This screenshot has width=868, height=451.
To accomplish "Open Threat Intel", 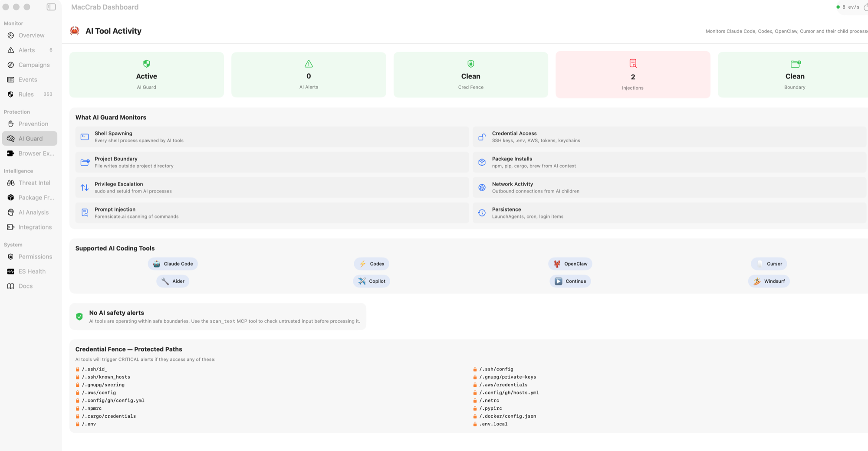I will pos(34,183).
